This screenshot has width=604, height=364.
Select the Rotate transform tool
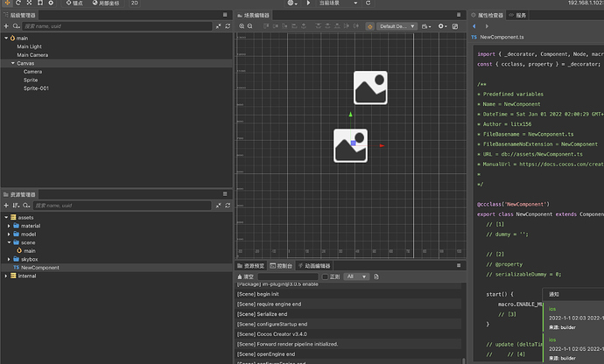tap(18, 3)
